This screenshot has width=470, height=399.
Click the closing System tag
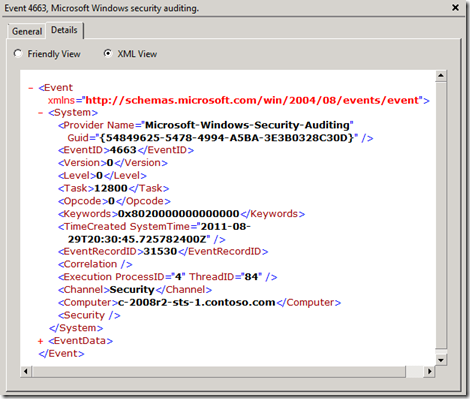coord(76,328)
